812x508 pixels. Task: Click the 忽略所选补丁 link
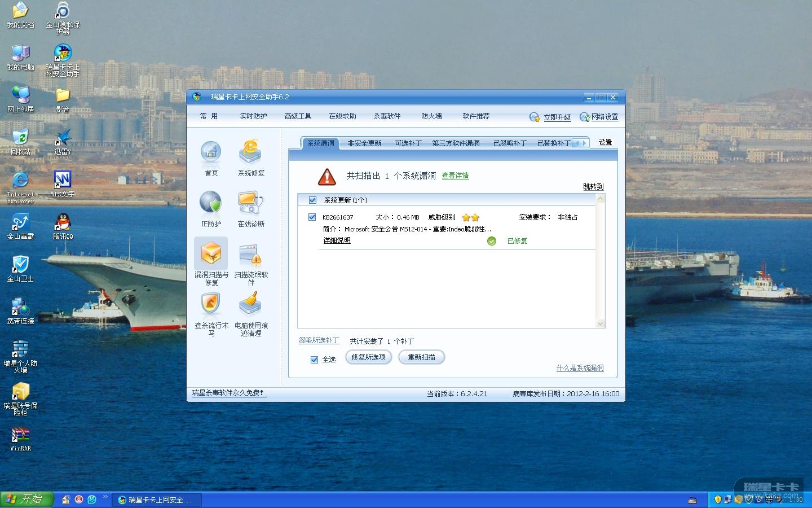[x=319, y=340]
